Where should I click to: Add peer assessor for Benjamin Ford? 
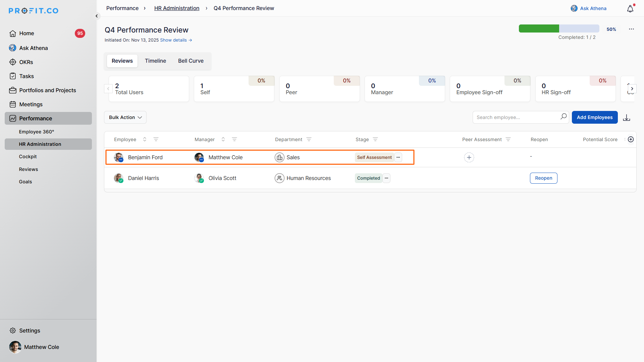[x=469, y=158]
